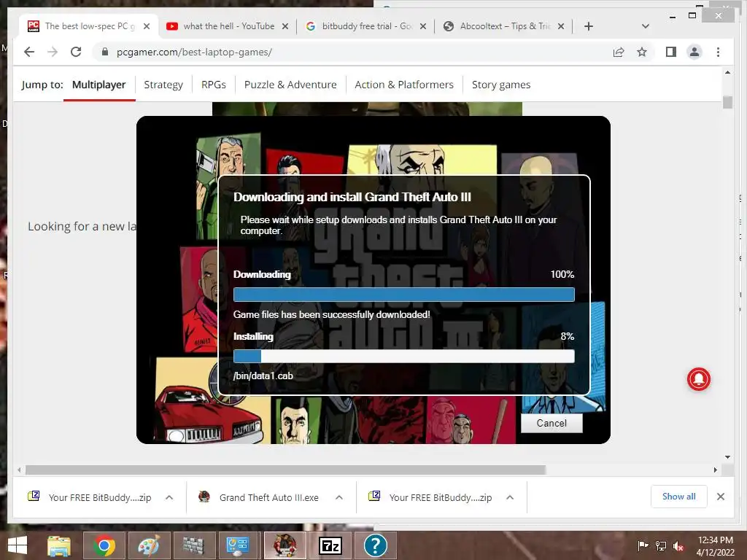Jump to the Strategy section
This screenshot has width=747, height=560.
click(163, 85)
